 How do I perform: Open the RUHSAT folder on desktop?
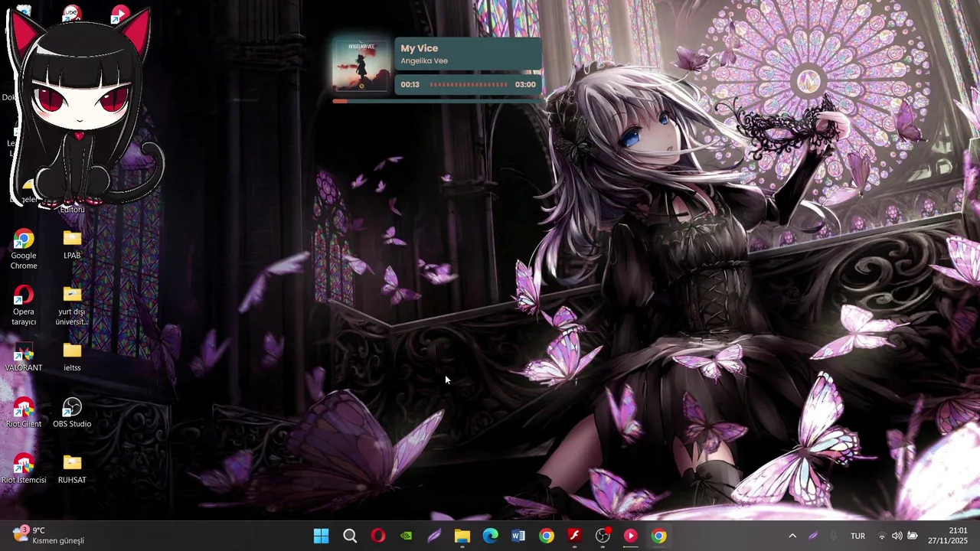coord(72,468)
